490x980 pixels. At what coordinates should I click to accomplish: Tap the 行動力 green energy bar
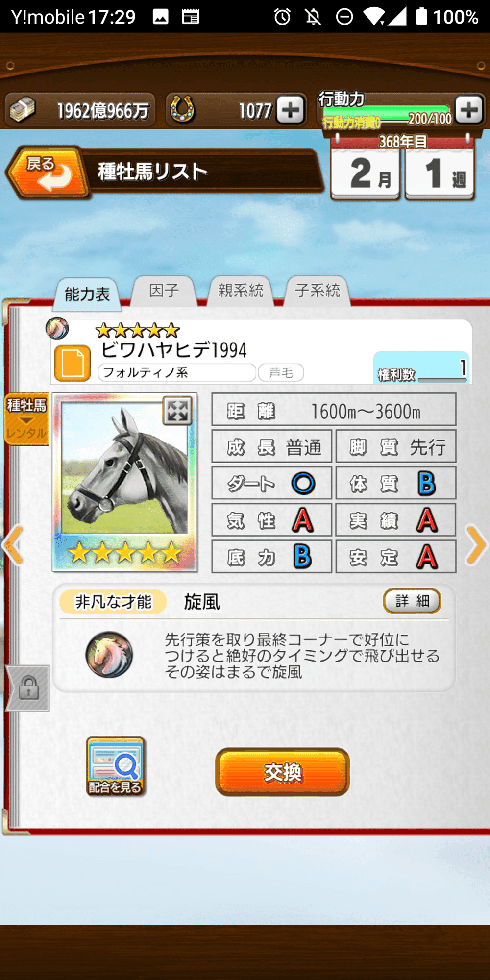click(x=385, y=114)
